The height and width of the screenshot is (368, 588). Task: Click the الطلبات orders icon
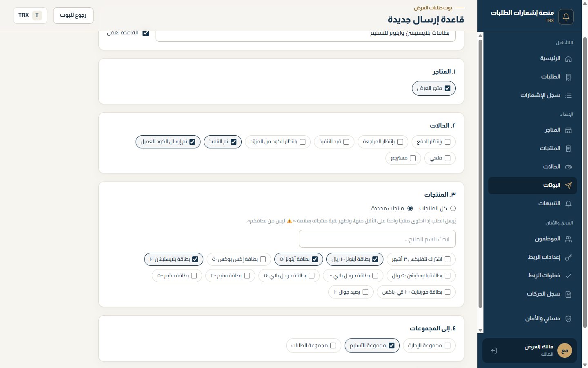pos(568,77)
